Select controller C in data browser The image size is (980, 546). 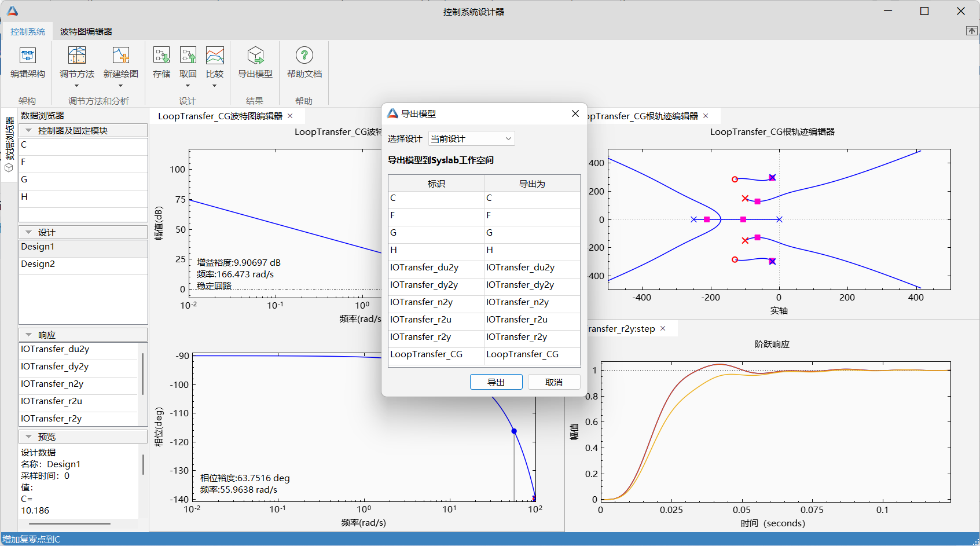click(83, 146)
